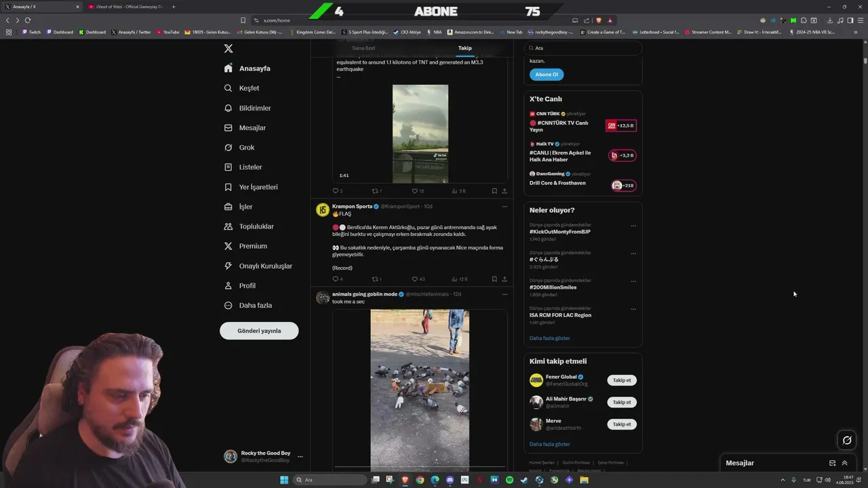
Task: Expand Daha fazla menu in sidebar
Action: coord(248,306)
